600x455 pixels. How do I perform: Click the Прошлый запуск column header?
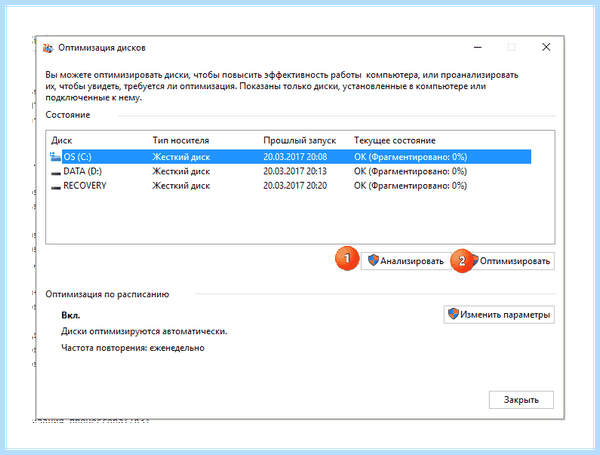click(300, 140)
